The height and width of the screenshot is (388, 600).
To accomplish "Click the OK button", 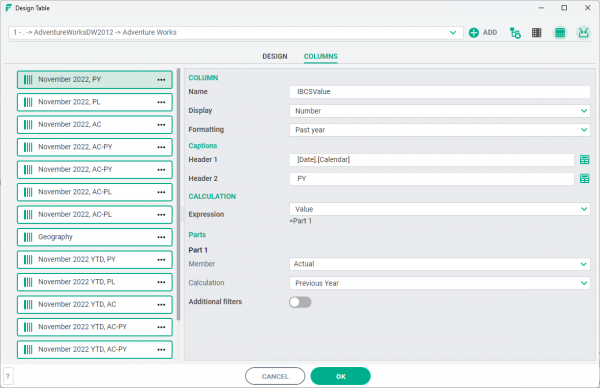I will (341, 377).
